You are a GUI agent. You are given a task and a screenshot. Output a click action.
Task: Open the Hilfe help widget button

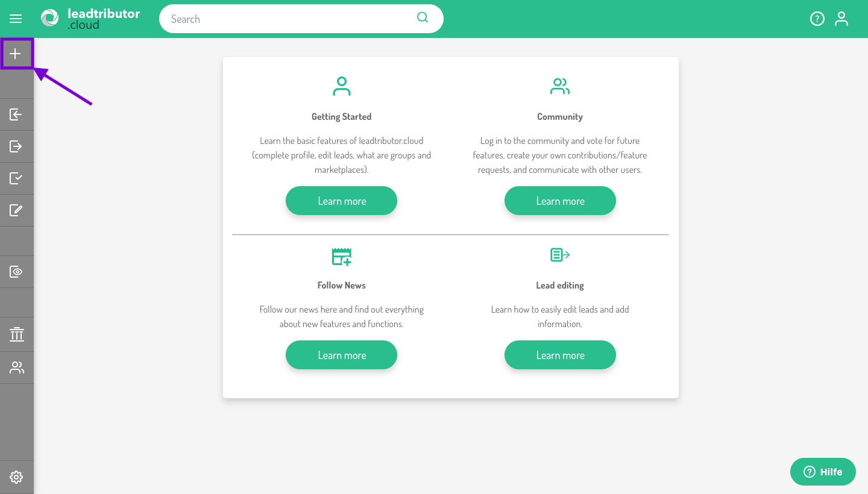(823, 472)
